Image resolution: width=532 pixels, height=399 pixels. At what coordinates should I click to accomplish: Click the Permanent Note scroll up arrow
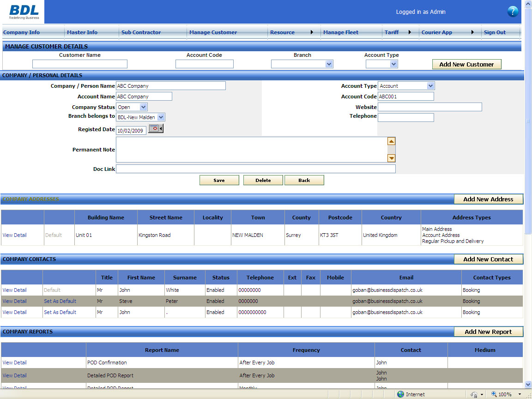point(391,141)
